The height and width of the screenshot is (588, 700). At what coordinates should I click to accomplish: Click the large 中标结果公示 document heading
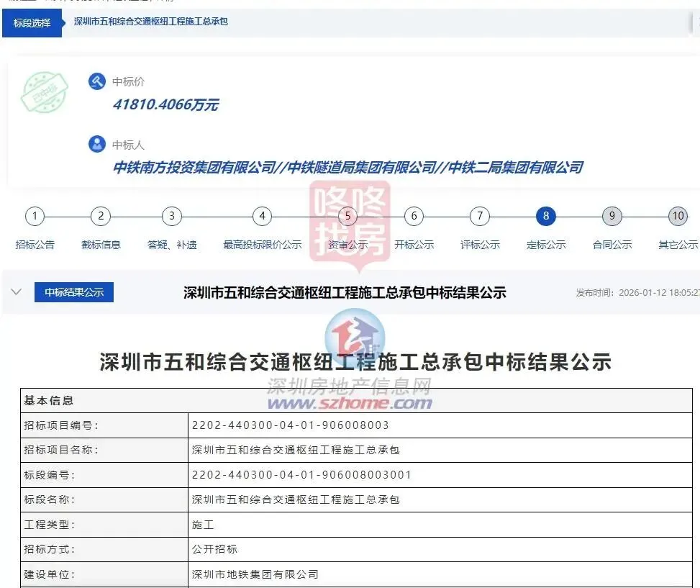(x=355, y=361)
